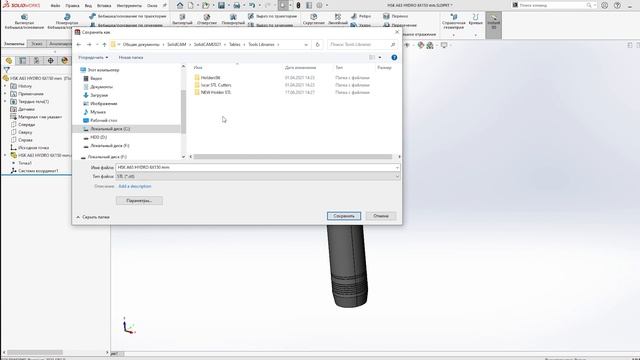
Task: Click the Instant3D button
Action: [493, 25]
